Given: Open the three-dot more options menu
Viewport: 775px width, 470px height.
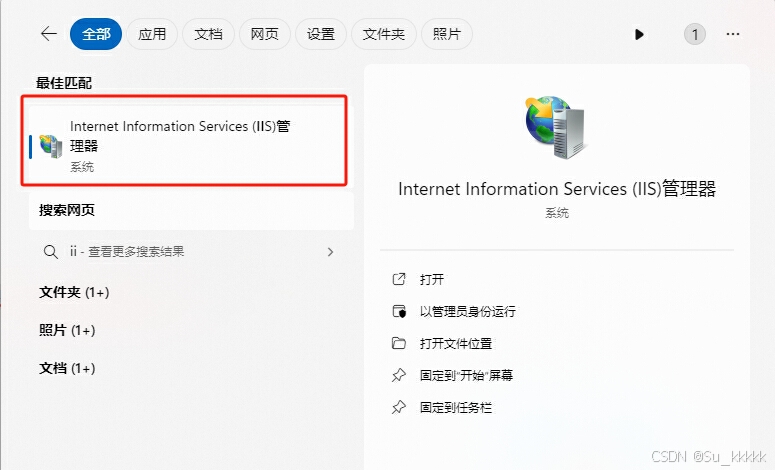Looking at the screenshot, I should coord(733,34).
